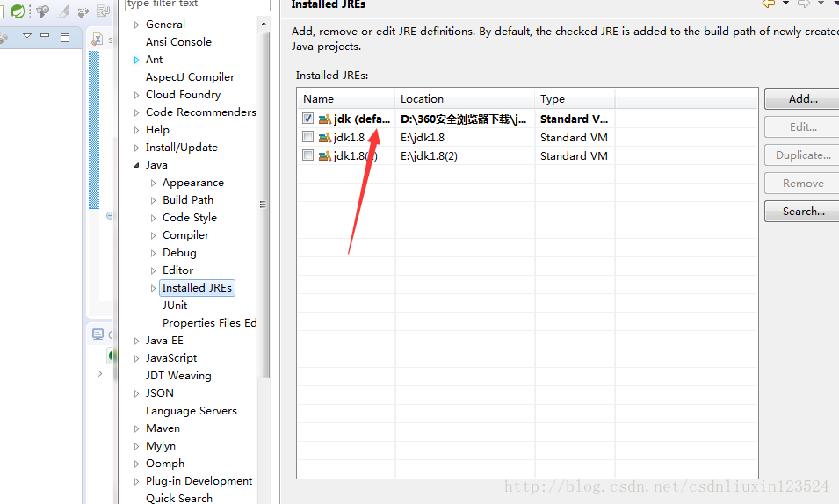
Task: Open the Back history dropdown arrow
Action: 785,4
